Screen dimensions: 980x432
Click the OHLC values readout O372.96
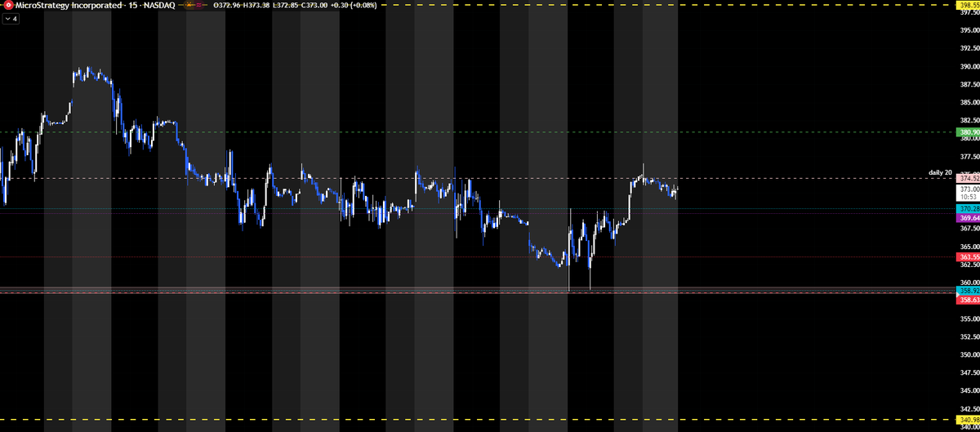[x=227, y=6]
